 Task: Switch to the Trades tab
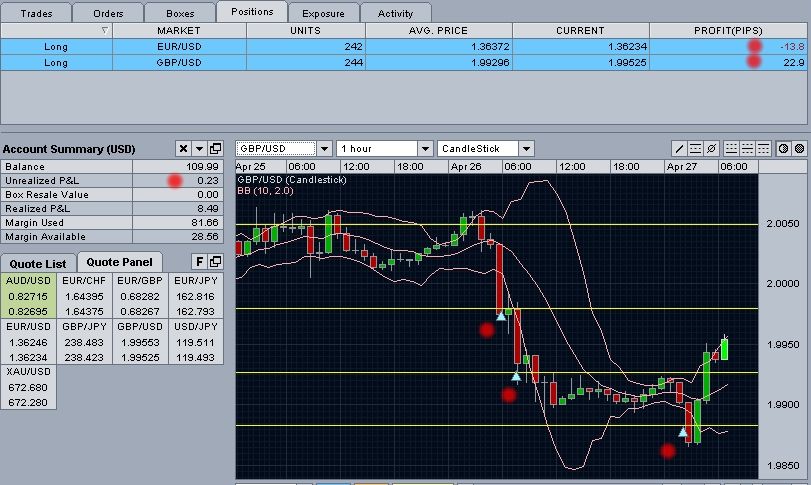coord(36,13)
